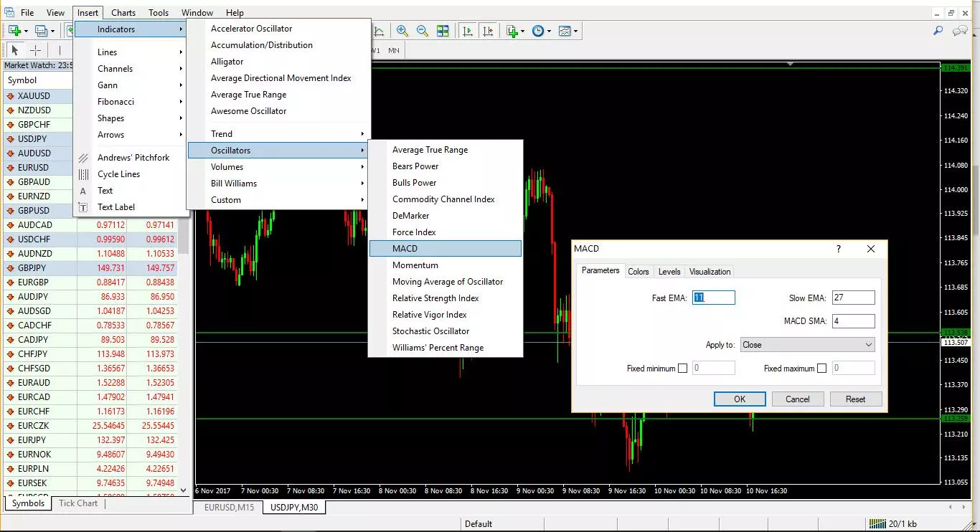Click the Zoom In magnifier icon
Image resolution: width=980 pixels, height=532 pixels.
[402, 31]
